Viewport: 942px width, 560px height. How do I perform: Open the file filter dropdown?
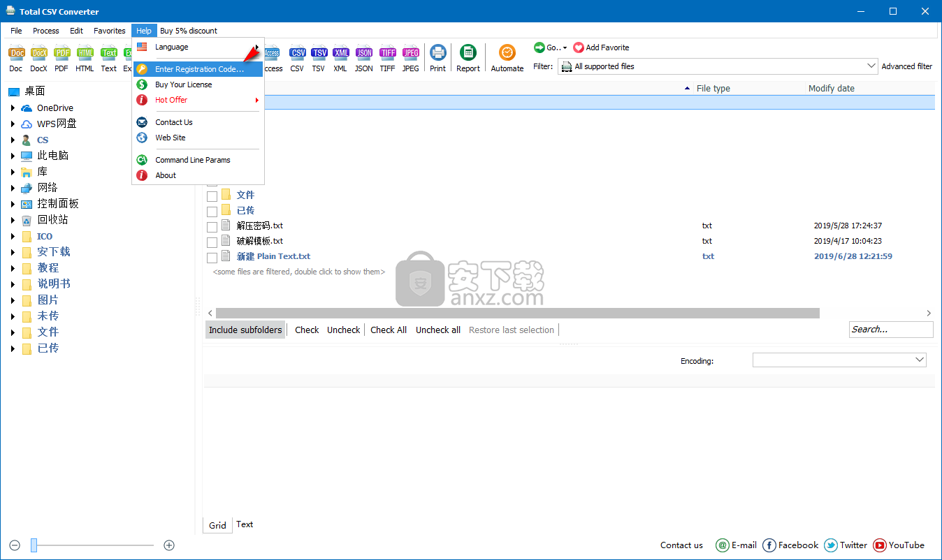(x=871, y=66)
